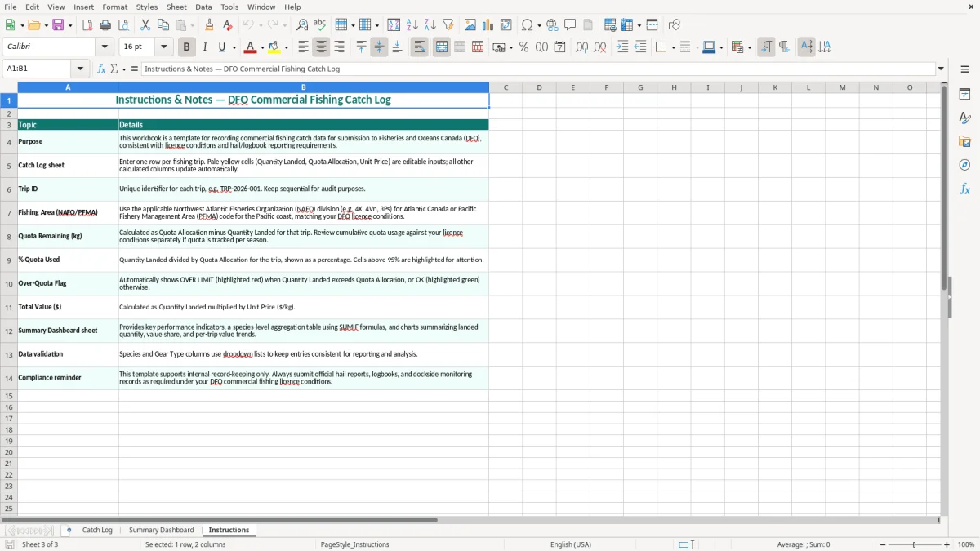Image resolution: width=980 pixels, height=551 pixels.
Task: Open the background color dropdown arrow
Action: tap(286, 48)
